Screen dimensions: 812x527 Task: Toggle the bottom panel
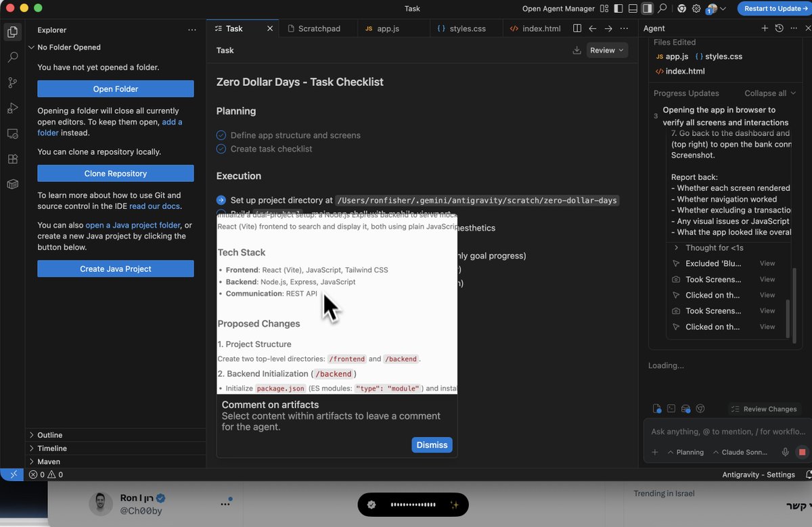coord(633,8)
